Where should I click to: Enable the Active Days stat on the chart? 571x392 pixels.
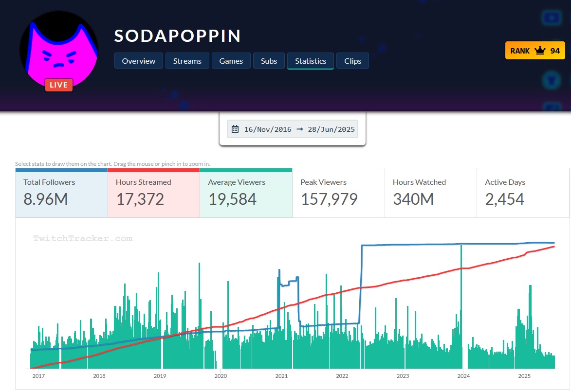point(523,193)
